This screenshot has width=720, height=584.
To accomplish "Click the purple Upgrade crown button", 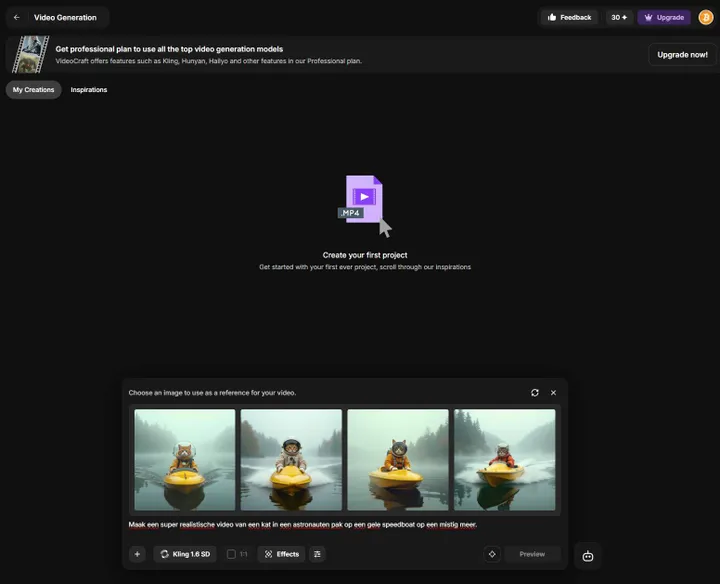I will pos(664,17).
